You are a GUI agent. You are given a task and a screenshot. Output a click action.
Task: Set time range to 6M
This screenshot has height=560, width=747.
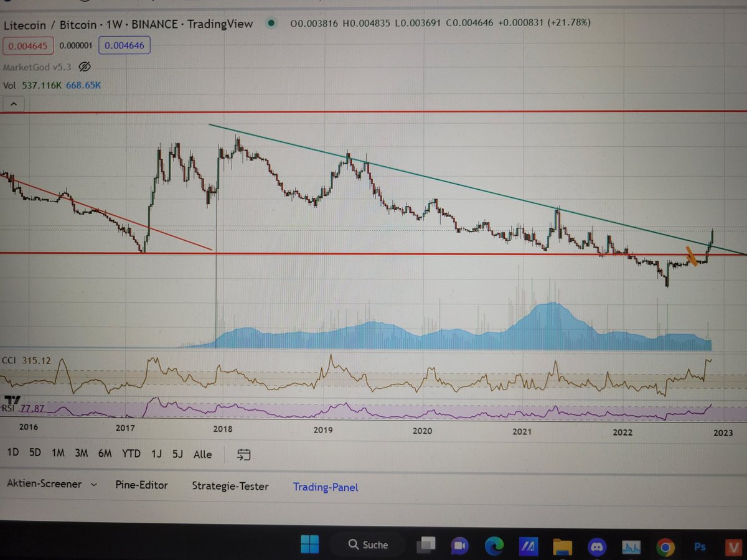point(105,454)
